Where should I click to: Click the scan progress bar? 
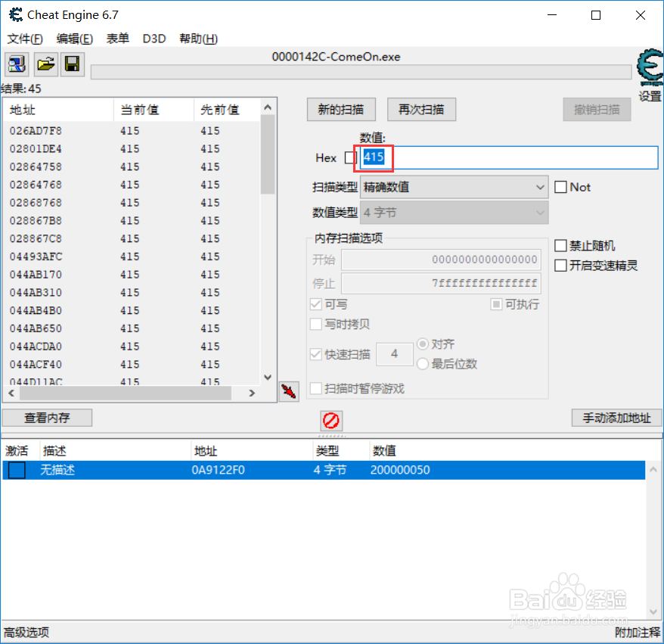(x=361, y=72)
